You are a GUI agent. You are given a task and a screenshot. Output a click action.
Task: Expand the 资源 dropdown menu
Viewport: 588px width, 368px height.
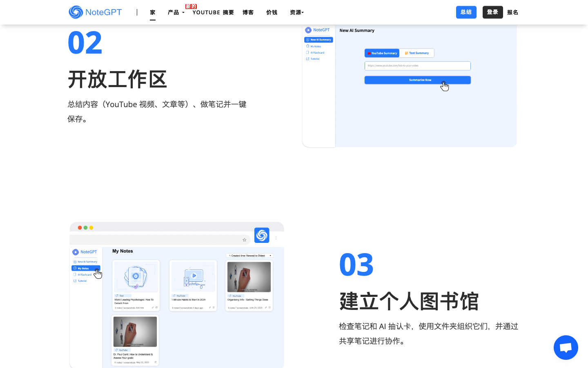[x=296, y=12]
